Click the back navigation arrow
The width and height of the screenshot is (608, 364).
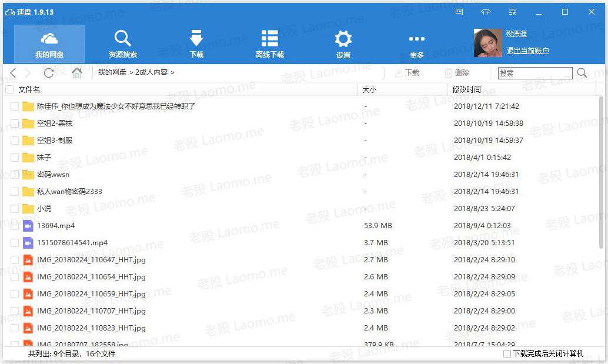[x=13, y=73]
